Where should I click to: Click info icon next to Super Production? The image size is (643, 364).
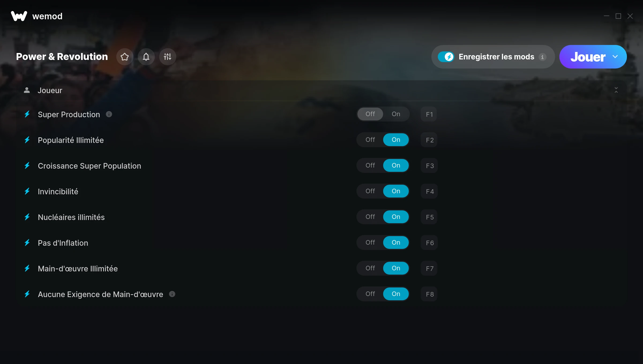coord(109,114)
